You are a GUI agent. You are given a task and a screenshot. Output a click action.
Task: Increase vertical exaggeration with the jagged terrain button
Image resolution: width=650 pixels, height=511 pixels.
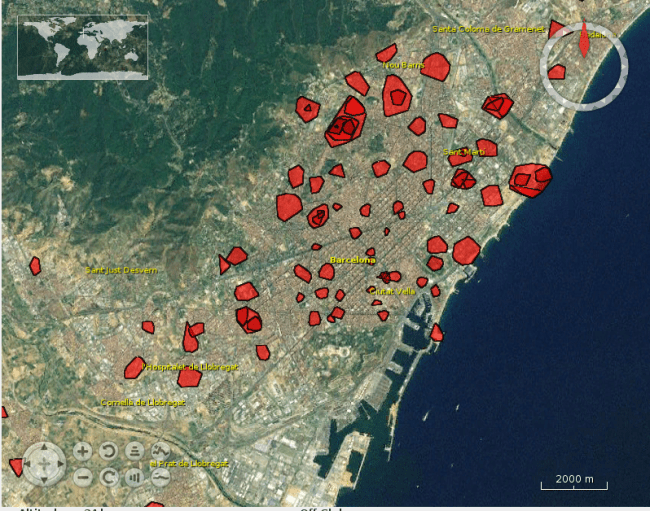coord(160,450)
